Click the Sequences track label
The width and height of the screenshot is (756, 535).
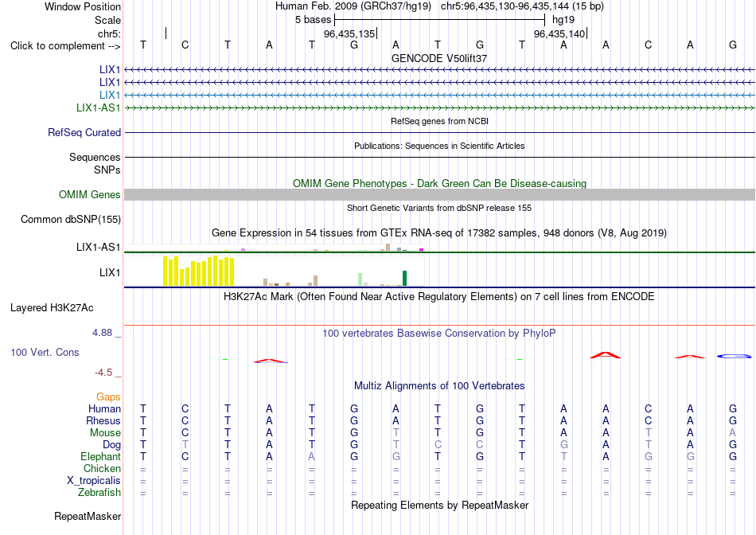(95, 158)
